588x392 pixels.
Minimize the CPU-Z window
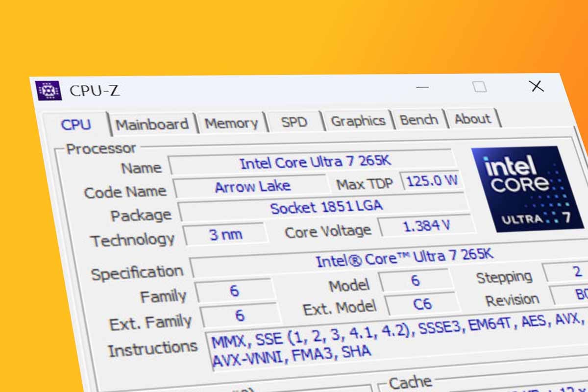click(x=422, y=88)
